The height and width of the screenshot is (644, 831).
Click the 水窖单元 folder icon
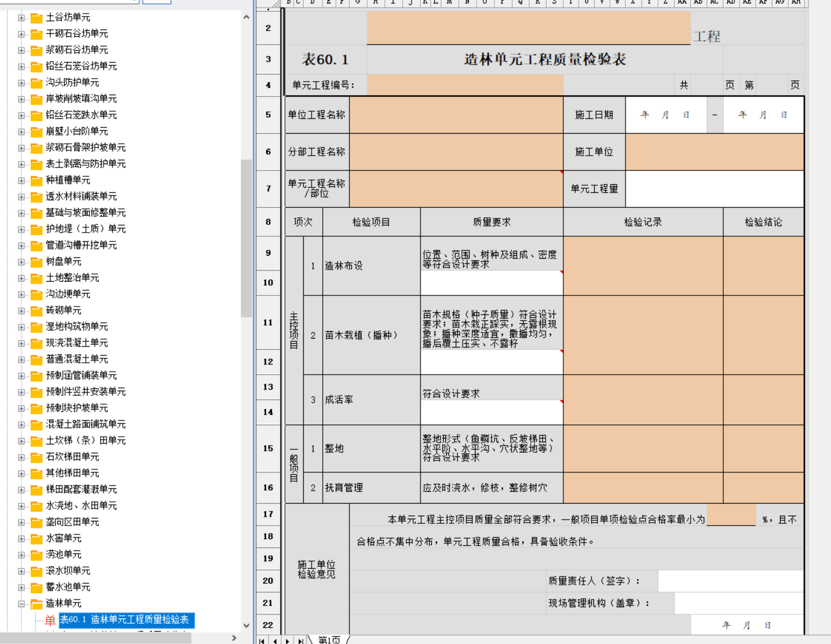pyautogui.click(x=37, y=539)
